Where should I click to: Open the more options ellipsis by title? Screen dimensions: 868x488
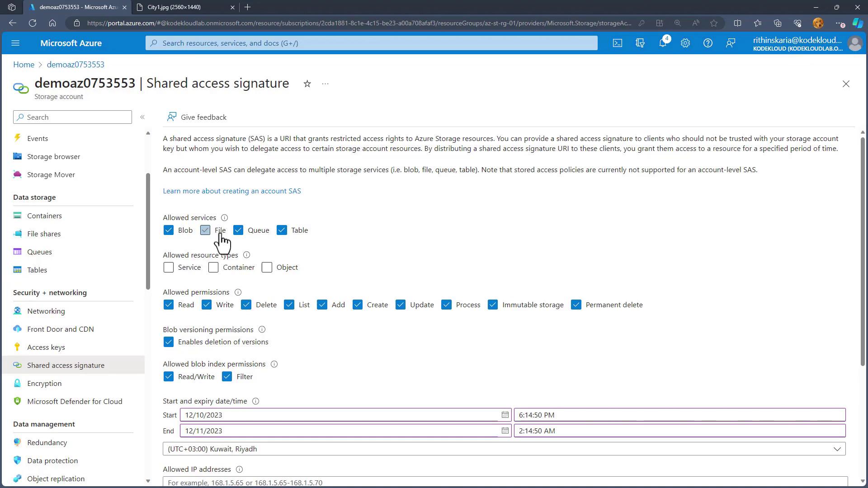click(x=325, y=84)
